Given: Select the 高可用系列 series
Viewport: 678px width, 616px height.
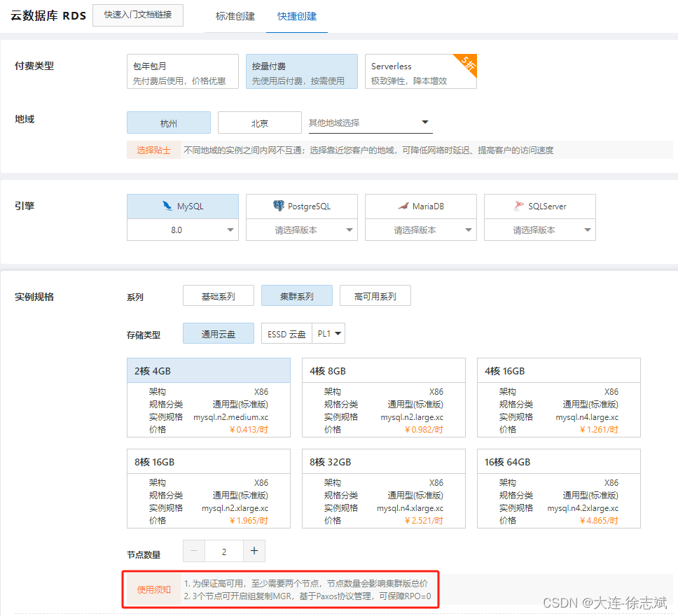Looking at the screenshot, I should [x=375, y=295].
